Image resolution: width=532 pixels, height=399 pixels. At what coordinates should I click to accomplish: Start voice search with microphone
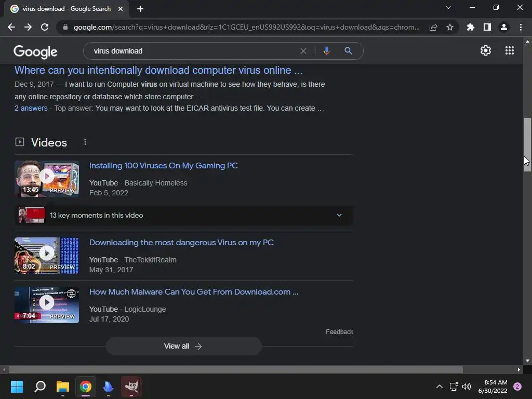point(326,51)
